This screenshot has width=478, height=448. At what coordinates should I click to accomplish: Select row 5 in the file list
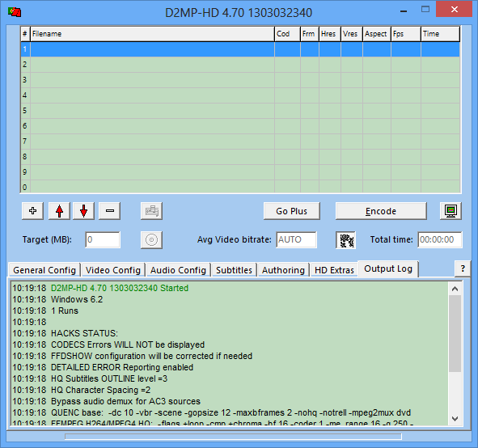[240, 111]
